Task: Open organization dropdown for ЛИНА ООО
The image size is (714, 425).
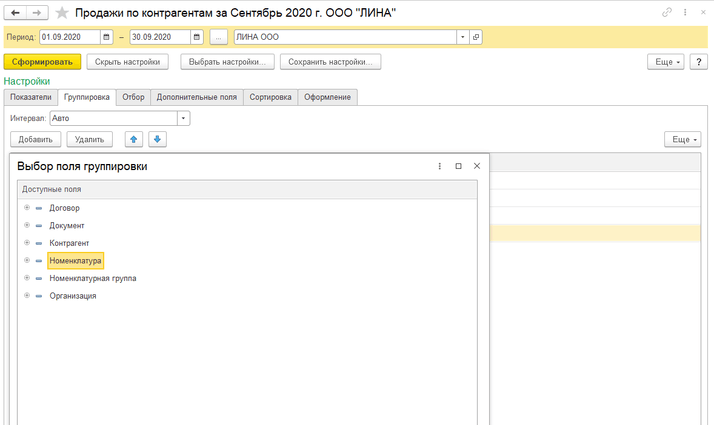Action: 462,37
